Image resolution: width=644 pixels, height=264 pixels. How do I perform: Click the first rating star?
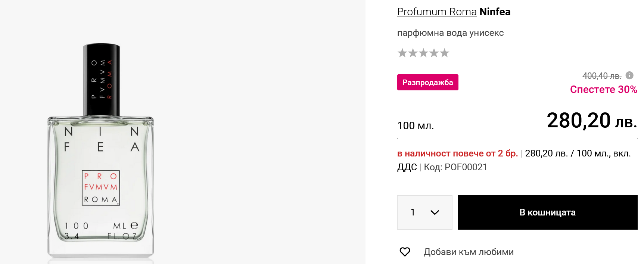pos(402,53)
